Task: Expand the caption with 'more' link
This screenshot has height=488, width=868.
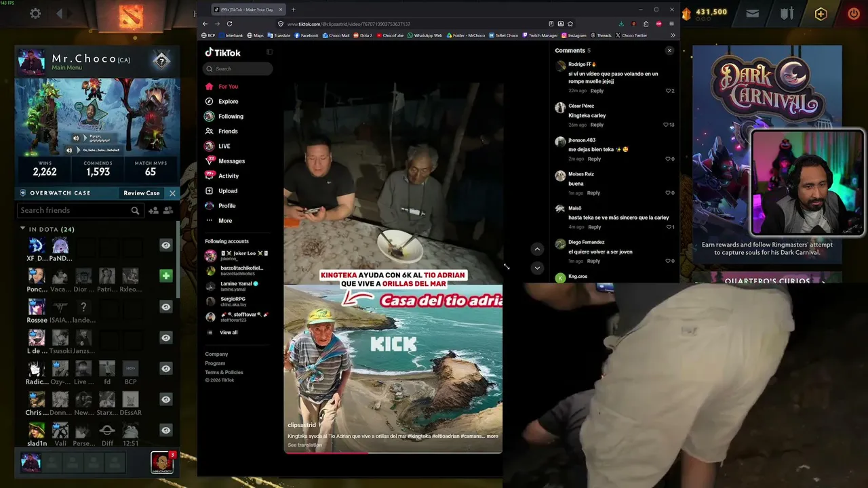Action: pyautogui.click(x=492, y=436)
